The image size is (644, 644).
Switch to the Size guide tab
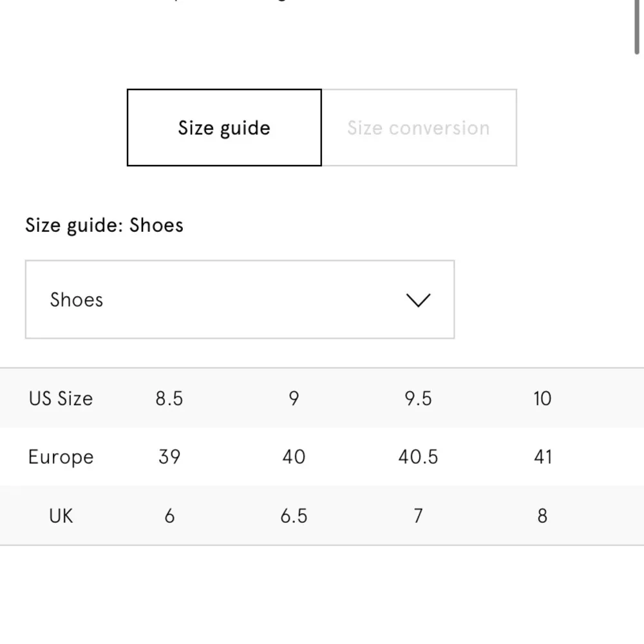[x=224, y=128]
